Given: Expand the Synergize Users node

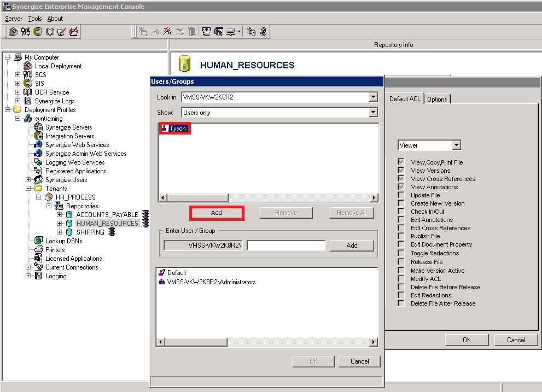Looking at the screenshot, I should coord(28,180).
